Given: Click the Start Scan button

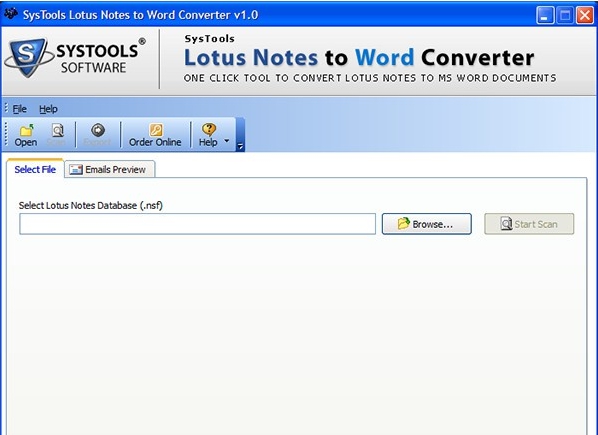Looking at the screenshot, I should coord(529,224).
